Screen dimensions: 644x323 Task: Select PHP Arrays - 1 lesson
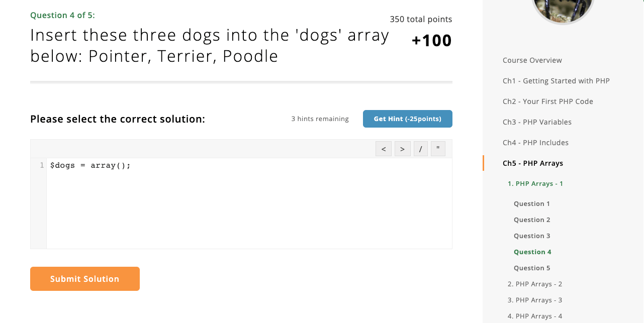coord(535,184)
